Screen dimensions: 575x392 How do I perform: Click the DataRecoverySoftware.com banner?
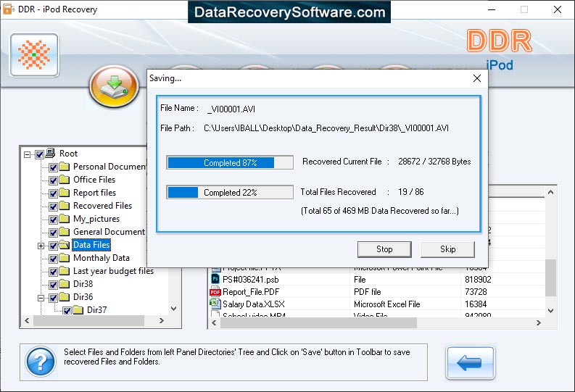pyautogui.click(x=289, y=12)
